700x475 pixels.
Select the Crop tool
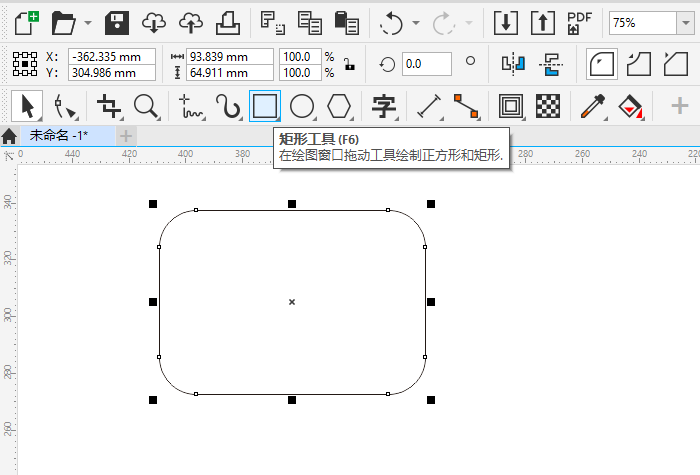point(108,105)
